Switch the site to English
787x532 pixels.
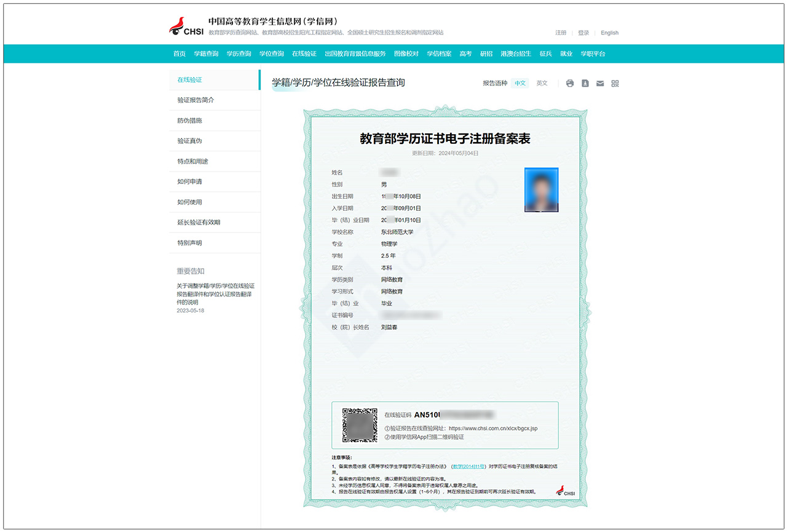point(609,33)
